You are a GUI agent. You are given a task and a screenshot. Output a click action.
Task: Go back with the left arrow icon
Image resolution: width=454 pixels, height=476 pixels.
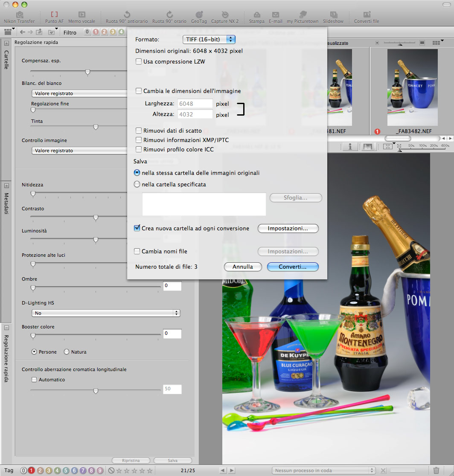pyautogui.click(x=23, y=32)
